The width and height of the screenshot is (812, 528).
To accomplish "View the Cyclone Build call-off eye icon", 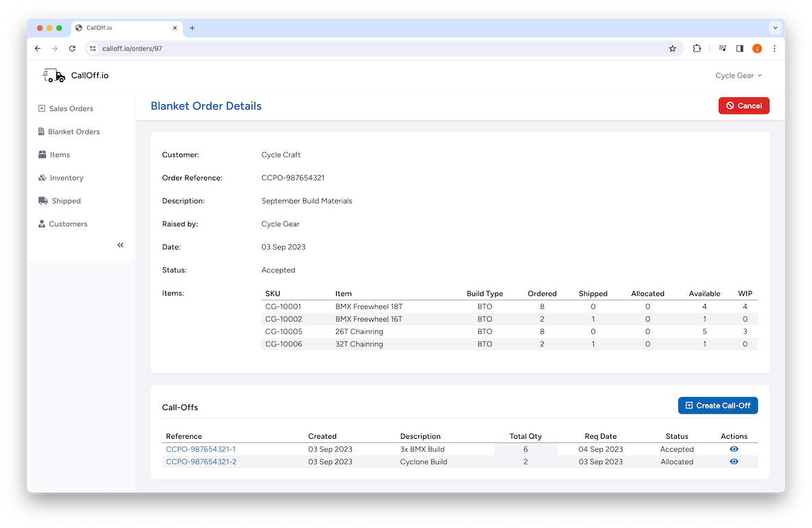I will pos(734,461).
